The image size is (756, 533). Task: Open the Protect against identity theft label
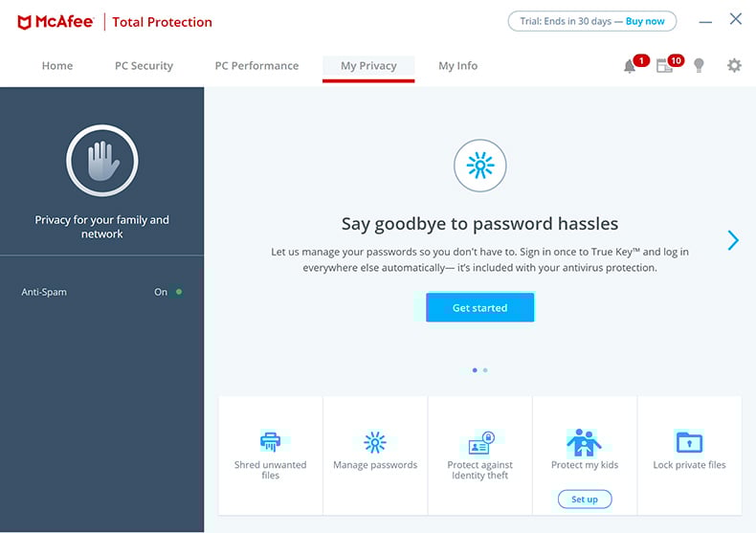point(479,470)
